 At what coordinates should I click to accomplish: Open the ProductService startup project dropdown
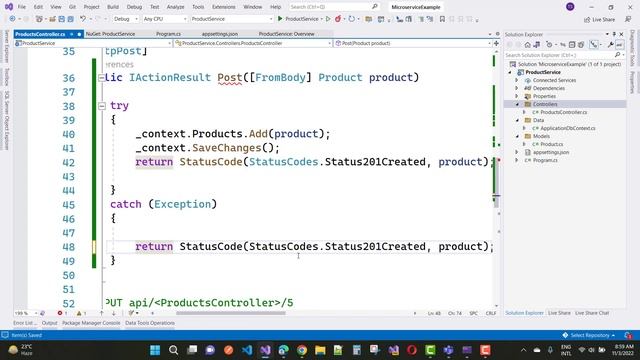coord(231,19)
